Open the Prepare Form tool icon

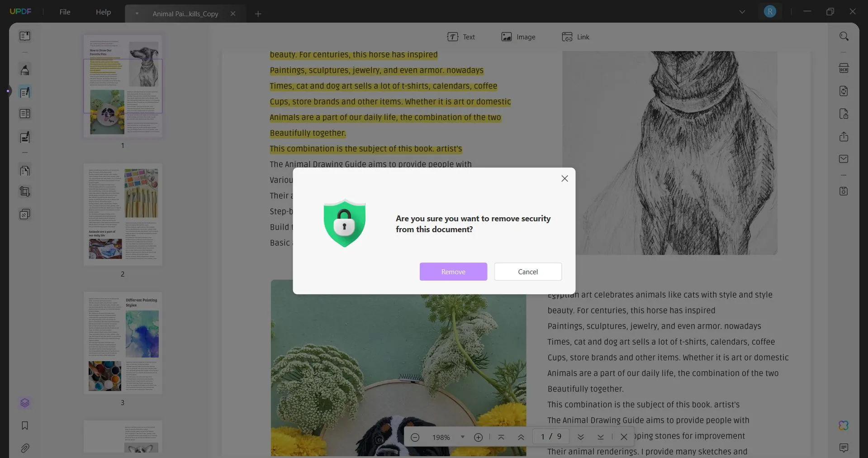coord(25,114)
